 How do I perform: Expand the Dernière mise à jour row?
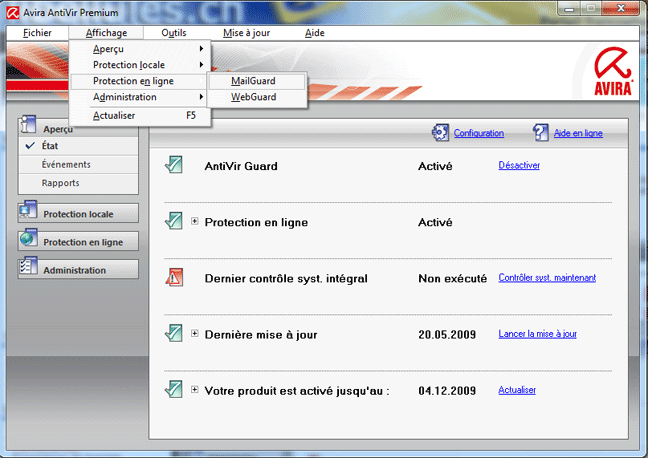pos(195,334)
